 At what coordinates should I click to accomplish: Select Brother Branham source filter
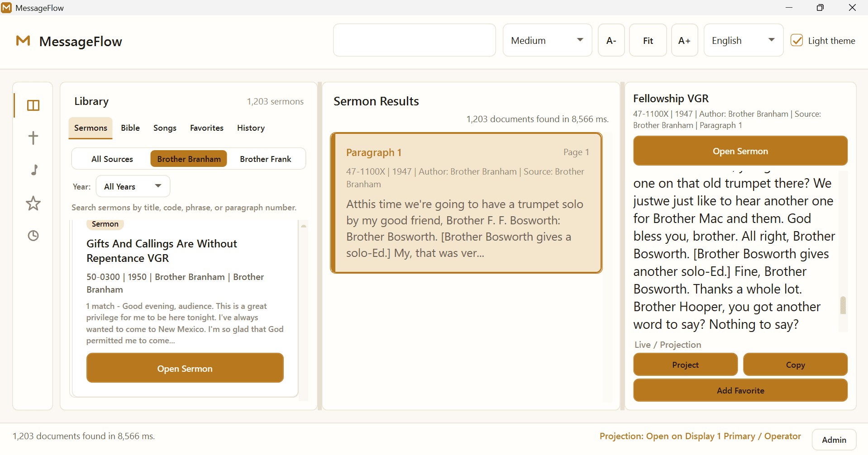tap(189, 159)
